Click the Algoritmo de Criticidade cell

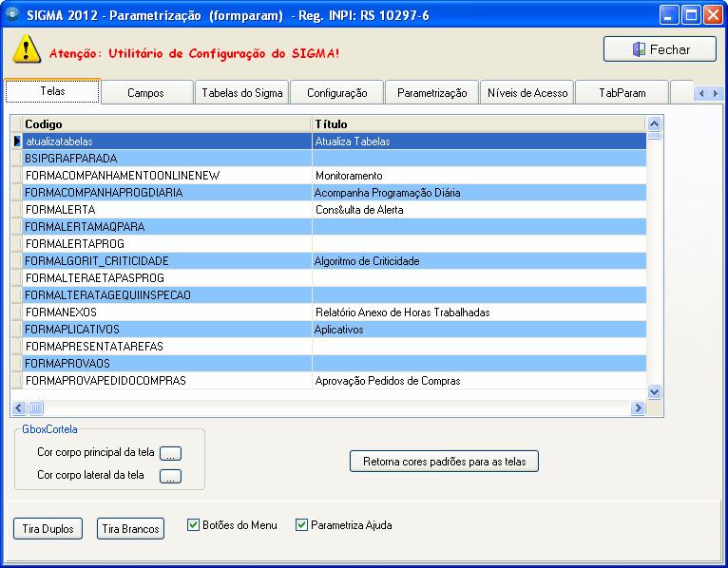[479, 261]
